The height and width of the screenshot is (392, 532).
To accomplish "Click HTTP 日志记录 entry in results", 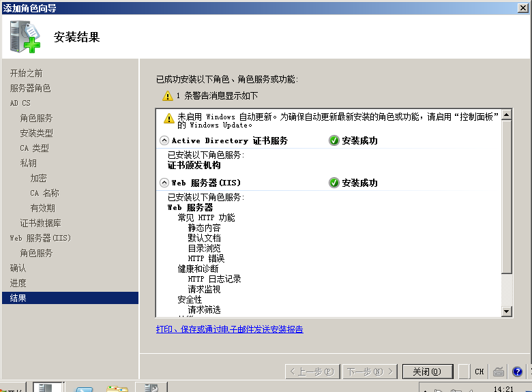I will pyautogui.click(x=214, y=279).
